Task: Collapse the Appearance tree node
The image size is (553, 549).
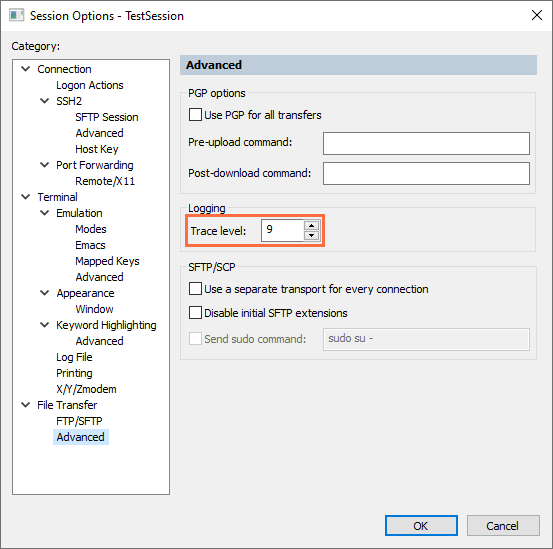Action: coord(44,293)
